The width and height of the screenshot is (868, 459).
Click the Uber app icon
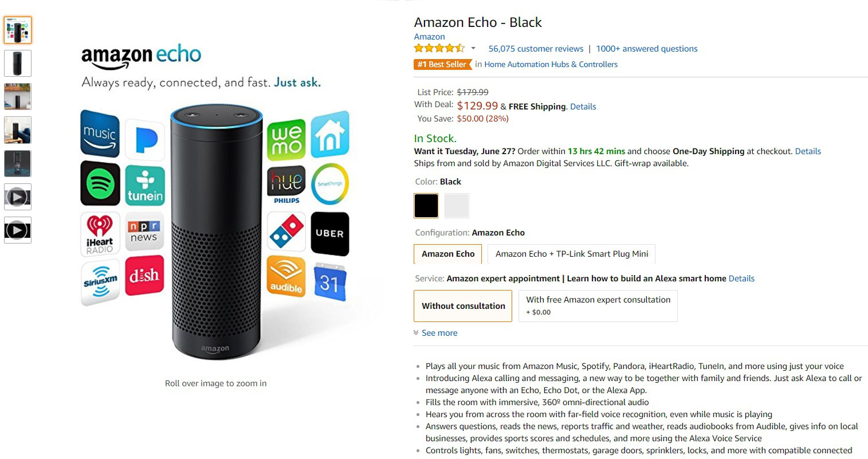329,233
